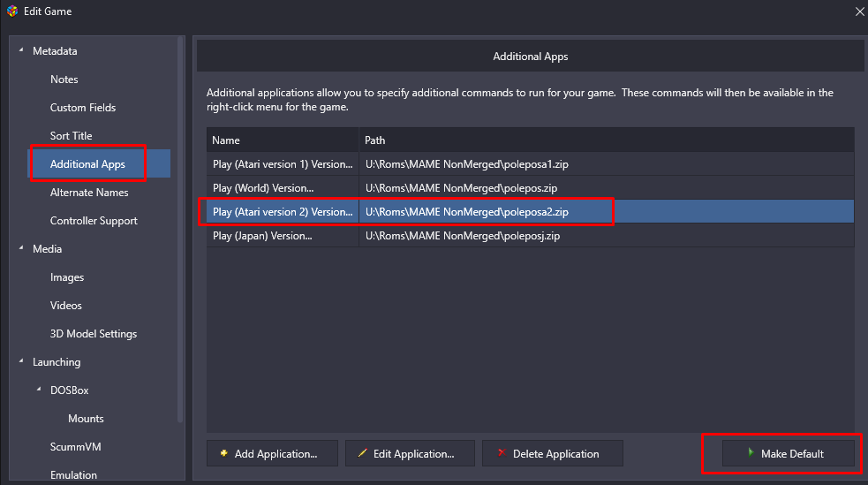Select the Images media page

(67, 277)
